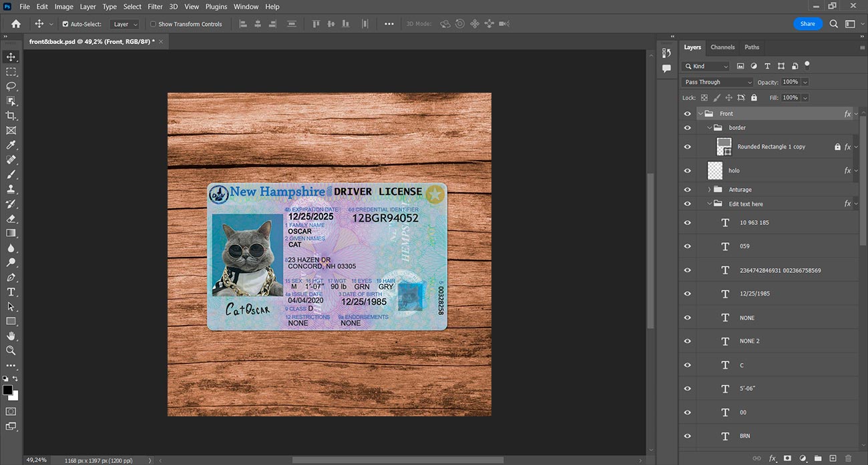Select the Brush tool

point(11,175)
